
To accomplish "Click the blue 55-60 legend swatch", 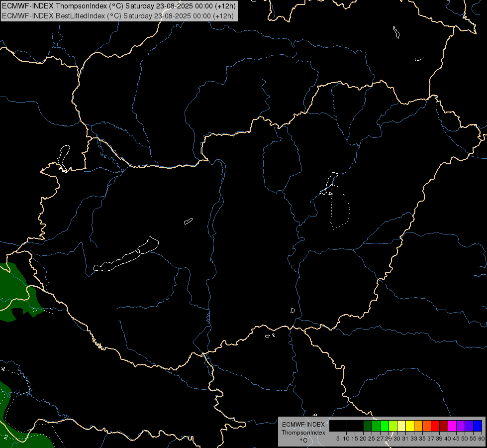I will point(478,426).
